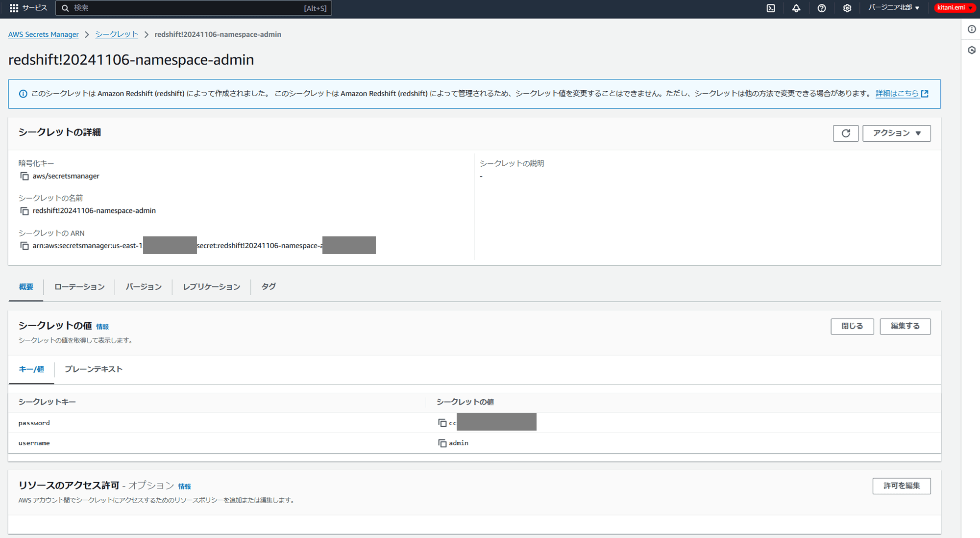The height and width of the screenshot is (538, 980).
Task: Open the シークレット breadcrumb link
Action: pyautogui.click(x=117, y=34)
